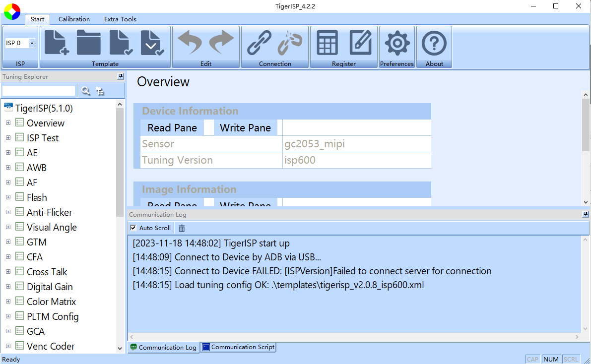
Task: Switch to Communication Log tab
Action: [164, 348]
